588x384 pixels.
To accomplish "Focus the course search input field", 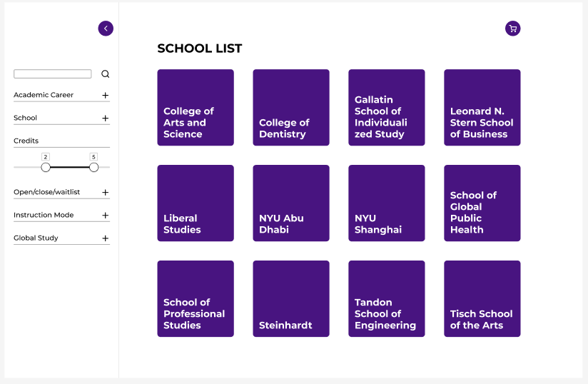I will coord(53,74).
